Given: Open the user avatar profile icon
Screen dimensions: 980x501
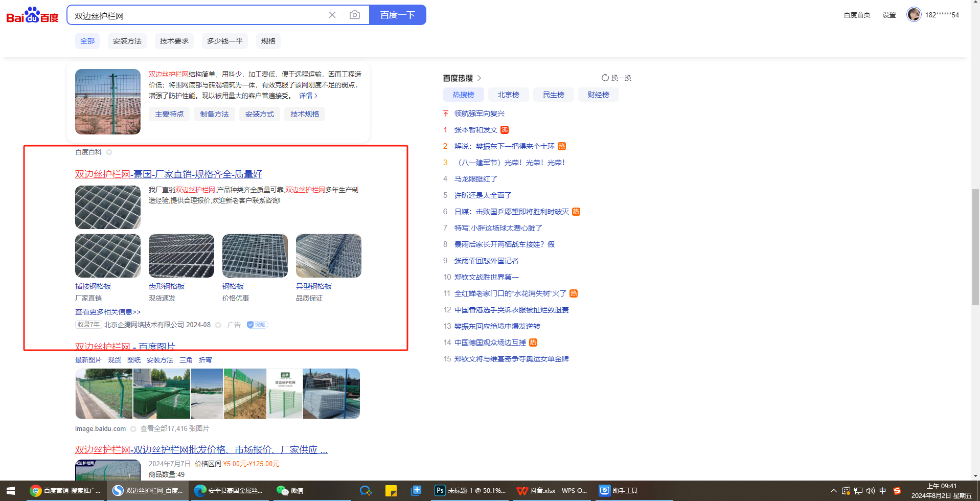Looking at the screenshot, I should coord(914,15).
